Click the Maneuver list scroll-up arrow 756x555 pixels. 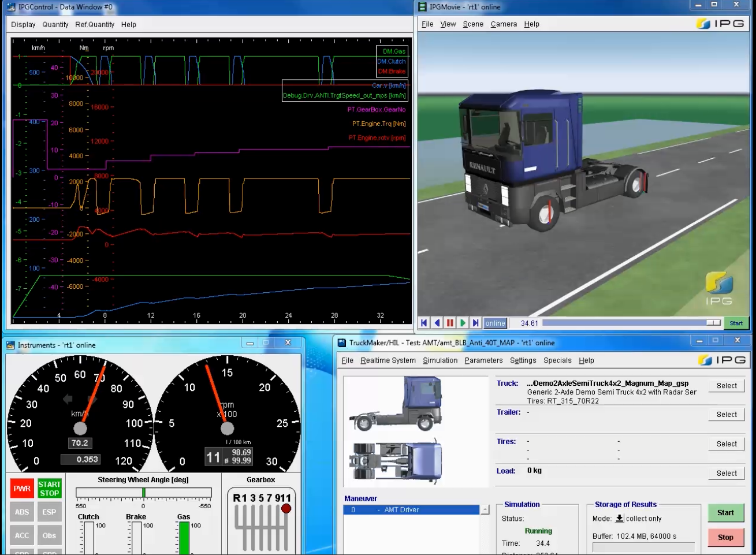click(485, 510)
